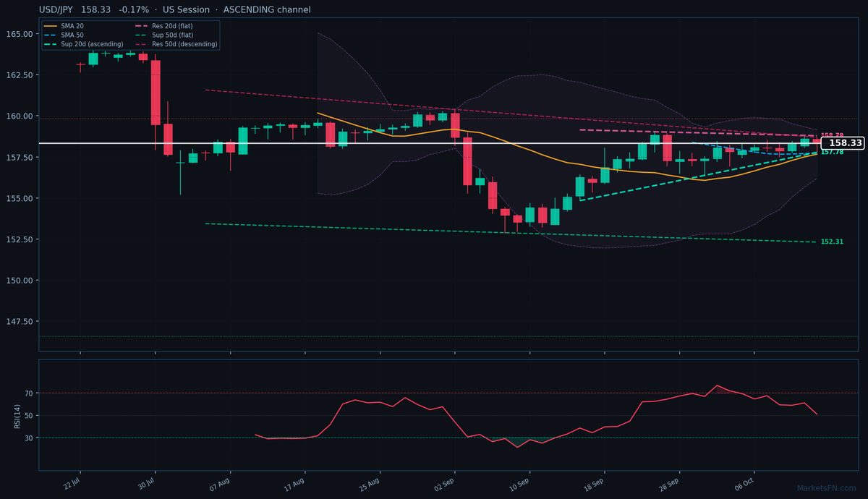Click the 10 Sep date label
Screen dimensions: 868x499
(519, 484)
